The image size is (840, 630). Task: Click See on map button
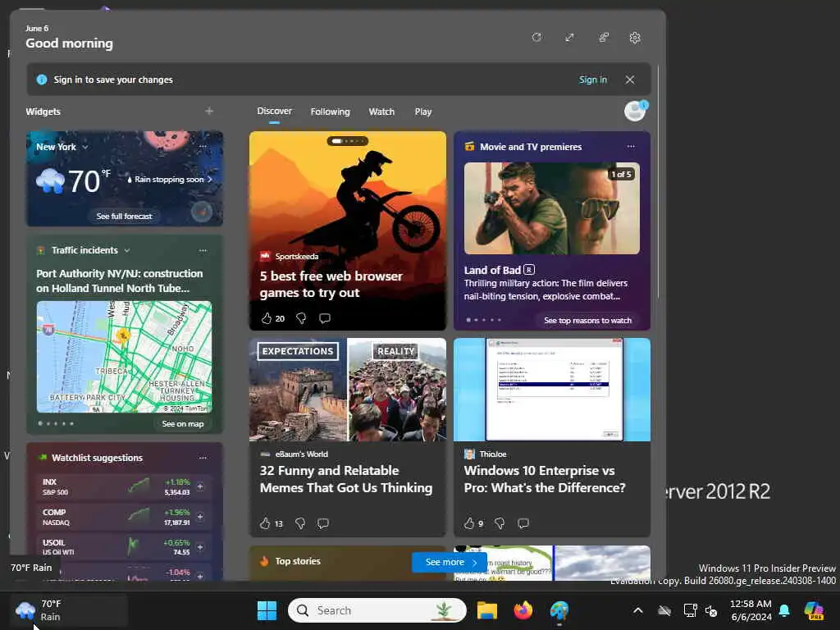[183, 424]
